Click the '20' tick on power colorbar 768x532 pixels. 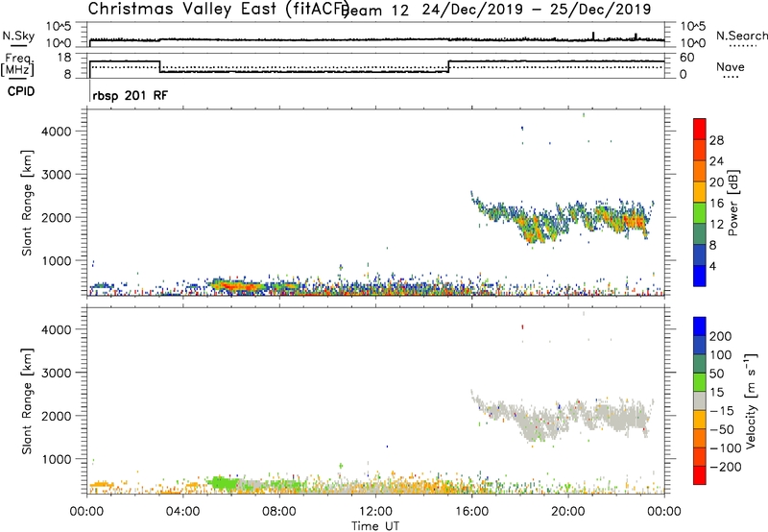pos(716,182)
